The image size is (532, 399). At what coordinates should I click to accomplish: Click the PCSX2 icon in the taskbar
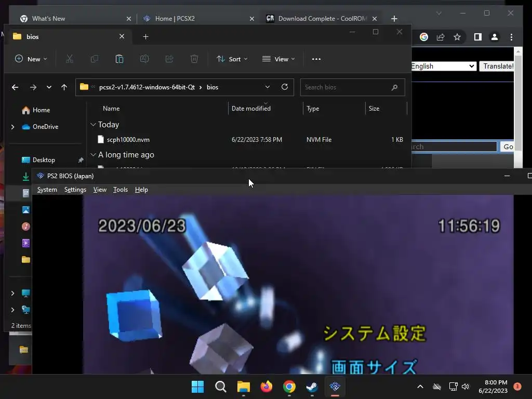(335, 387)
